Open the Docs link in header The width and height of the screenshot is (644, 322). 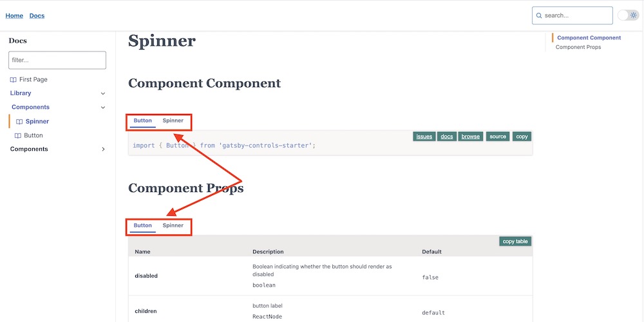point(37,15)
